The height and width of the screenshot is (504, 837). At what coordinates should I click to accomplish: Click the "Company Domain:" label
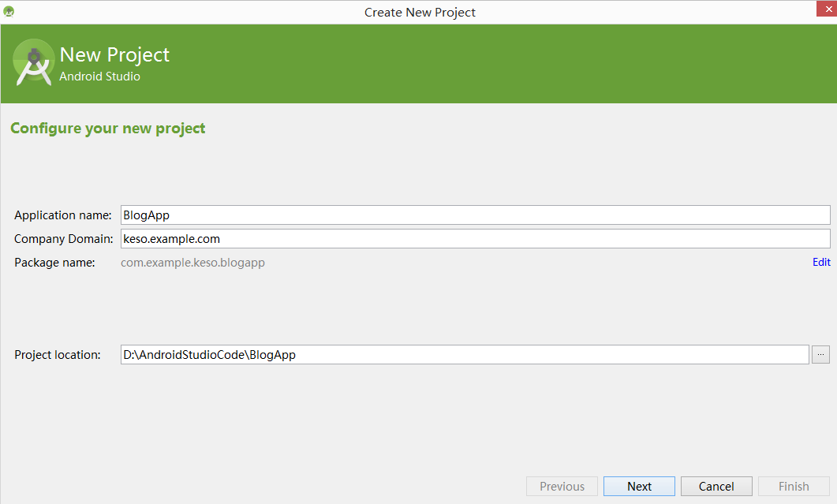point(64,238)
